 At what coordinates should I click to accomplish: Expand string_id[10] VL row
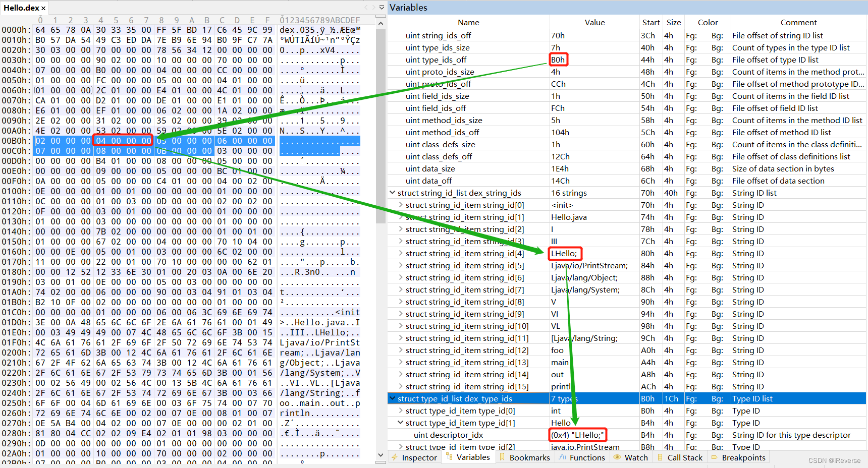[401, 326]
